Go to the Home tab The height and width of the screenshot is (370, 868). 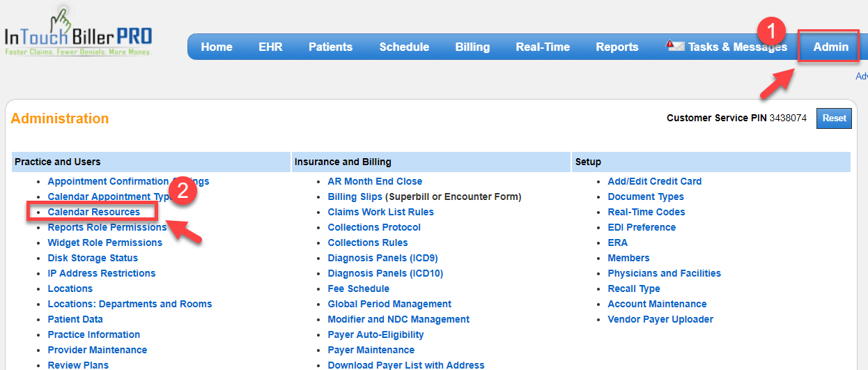[x=217, y=47]
